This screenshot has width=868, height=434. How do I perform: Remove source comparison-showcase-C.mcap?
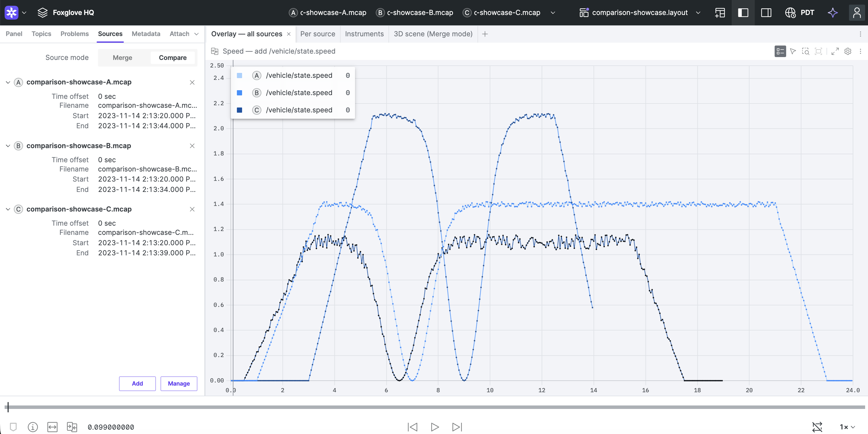coord(192,209)
